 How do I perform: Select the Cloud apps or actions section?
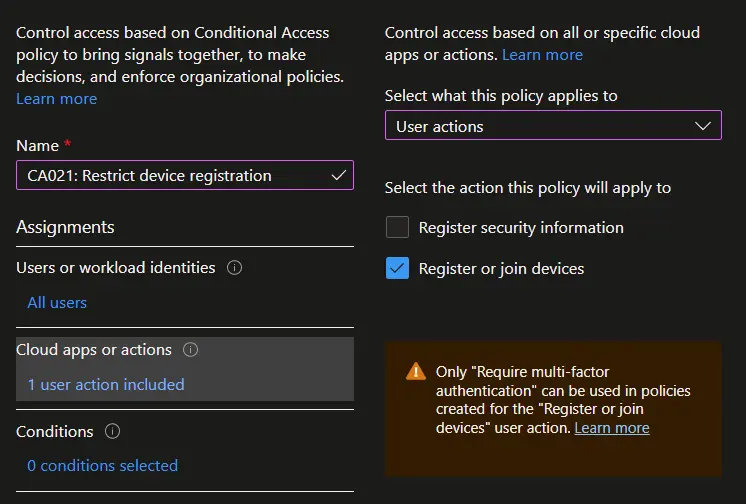94,350
